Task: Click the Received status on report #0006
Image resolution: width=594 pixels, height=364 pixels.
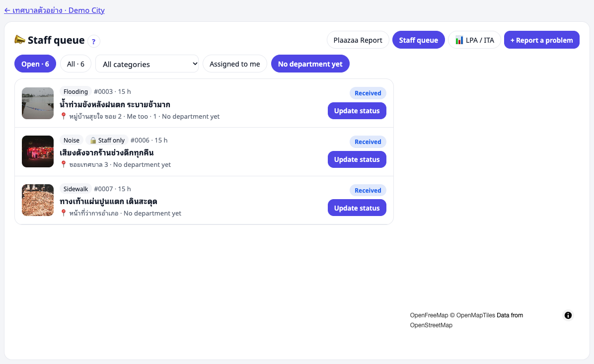Action: coord(368,142)
